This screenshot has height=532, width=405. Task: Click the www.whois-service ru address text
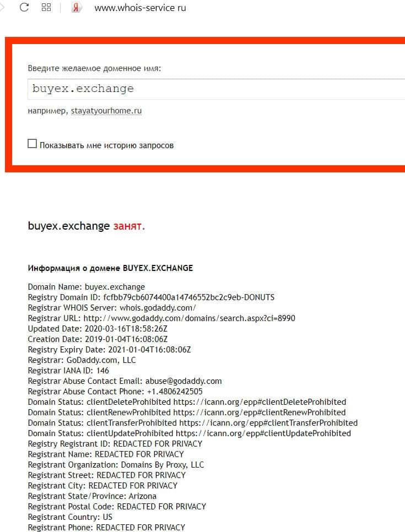pos(140,8)
